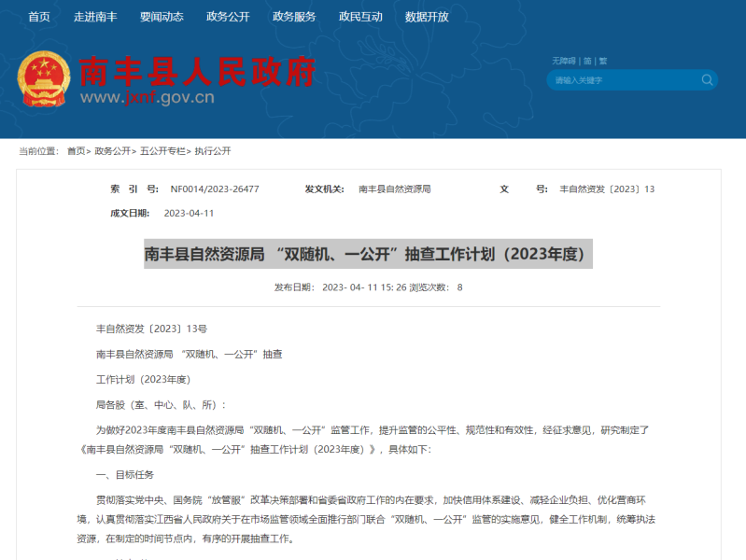Go to 五公开专栏 in the breadcrumb

(162, 151)
